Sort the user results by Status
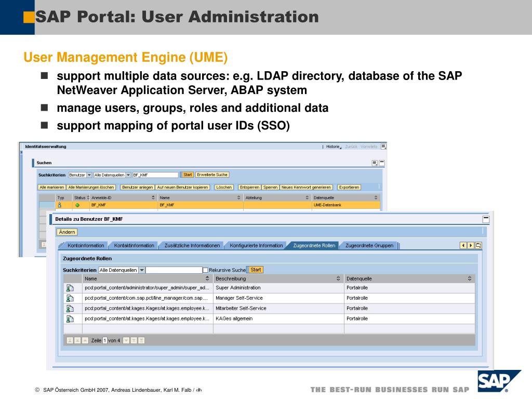This screenshot has width=532, height=399. (88, 197)
